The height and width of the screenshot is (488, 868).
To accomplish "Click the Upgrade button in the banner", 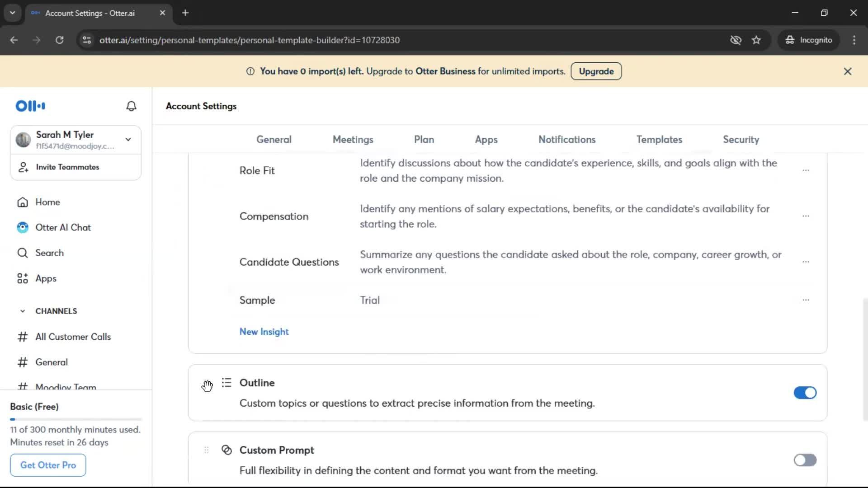I will [596, 71].
